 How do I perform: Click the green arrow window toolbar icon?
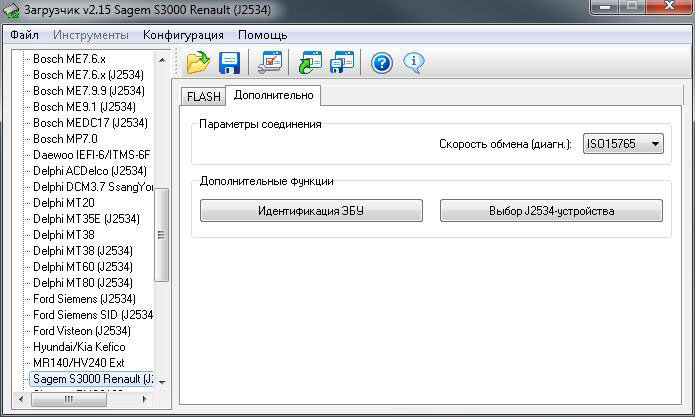coord(310,63)
